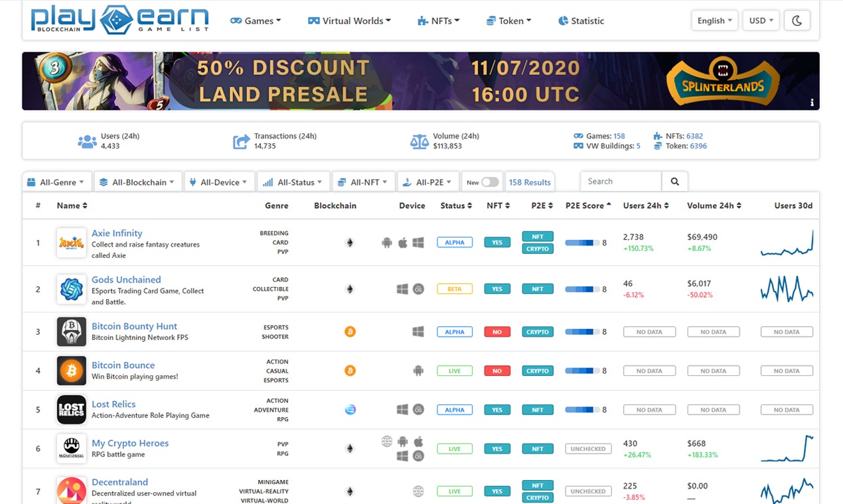Viewport: 843px width, 504px height.
Task: Click the banner info icon
Action: click(812, 103)
